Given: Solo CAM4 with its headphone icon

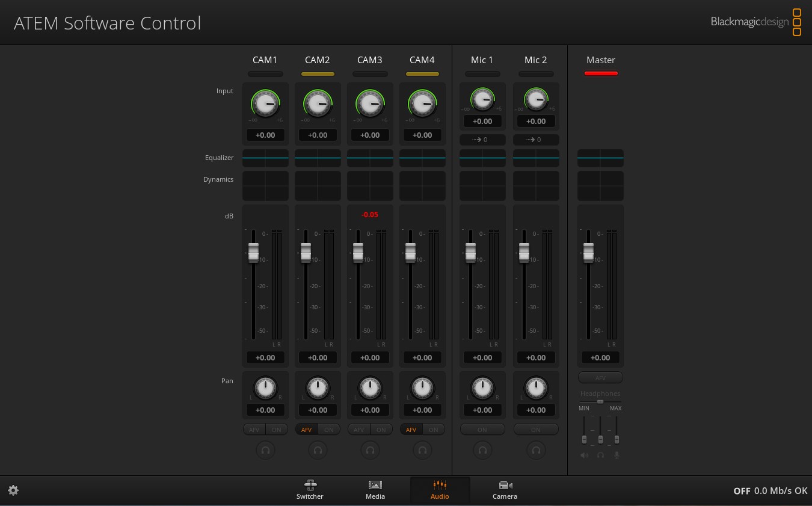Looking at the screenshot, I should [x=422, y=450].
